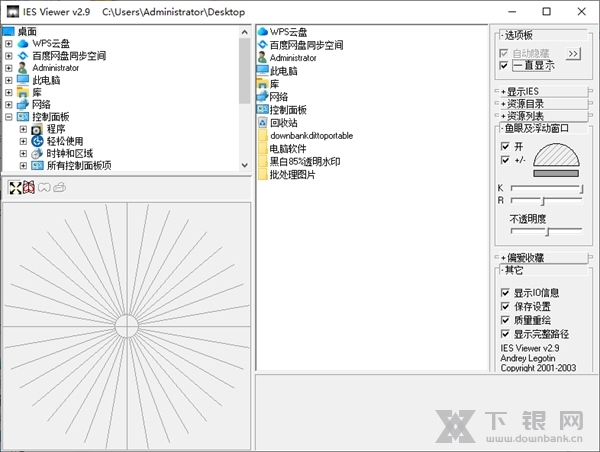
Task: Click 时钟和区域 clock icon in tree
Action: pyautogui.click(x=37, y=153)
